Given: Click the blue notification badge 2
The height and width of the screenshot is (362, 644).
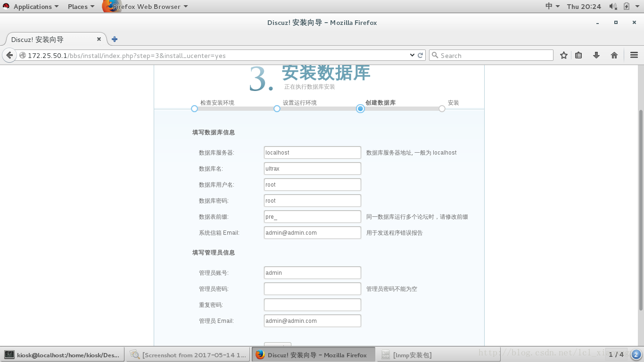Looking at the screenshot, I should (636, 354).
